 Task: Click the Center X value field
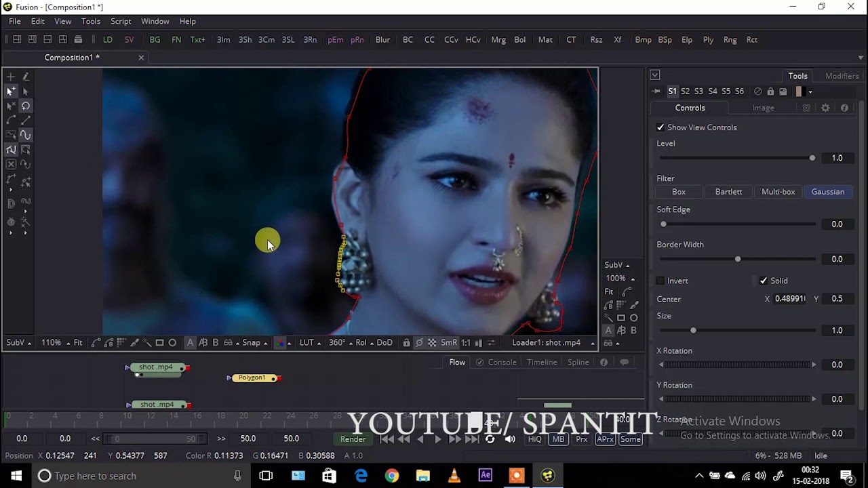(790, 299)
